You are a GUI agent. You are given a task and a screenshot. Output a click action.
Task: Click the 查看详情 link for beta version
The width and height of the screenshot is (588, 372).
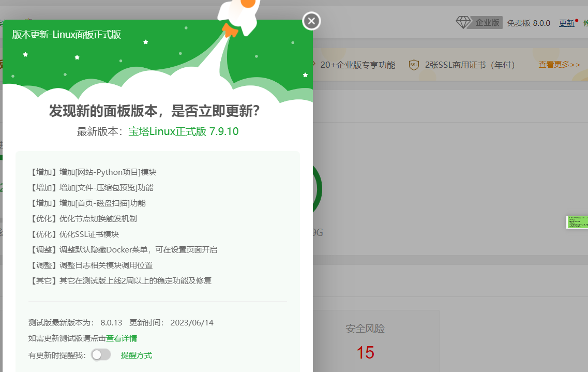click(122, 338)
